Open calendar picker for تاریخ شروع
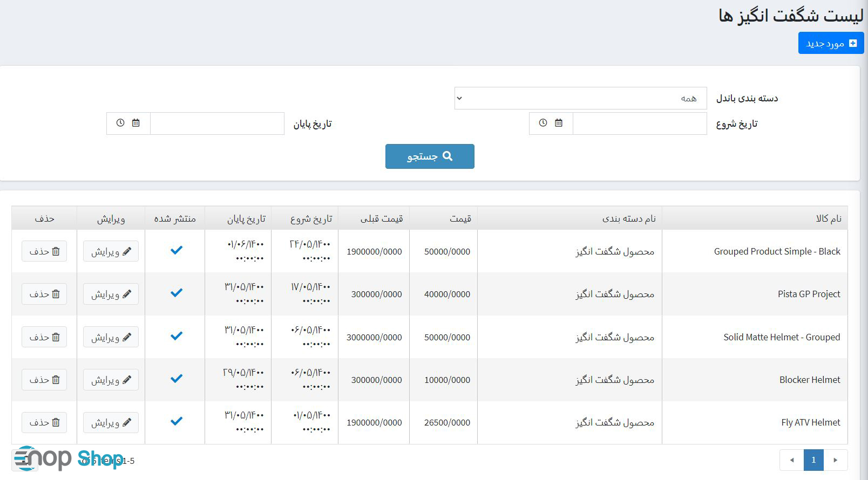 coord(559,124)
